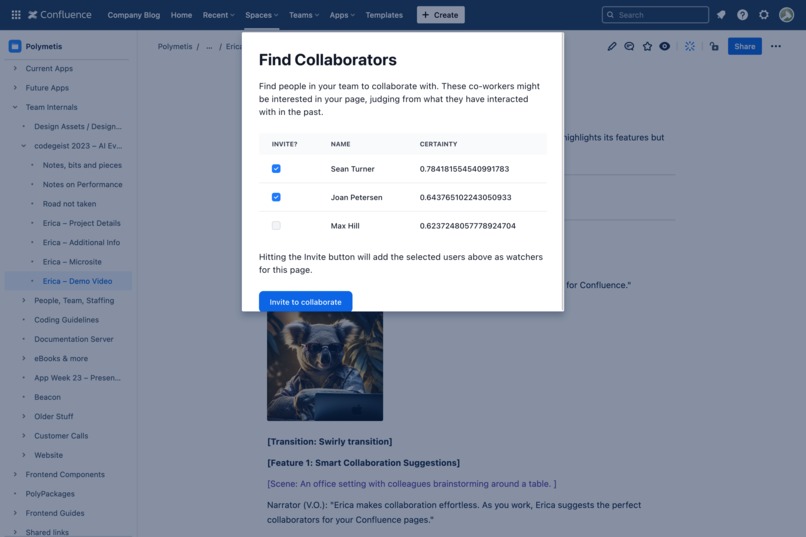Open the user profile avatar
Viewport: 806px width, 537px height.
point(786,15)
